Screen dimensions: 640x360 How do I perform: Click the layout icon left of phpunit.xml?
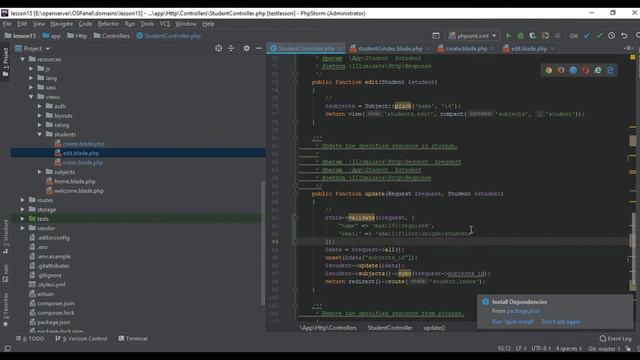436,36
